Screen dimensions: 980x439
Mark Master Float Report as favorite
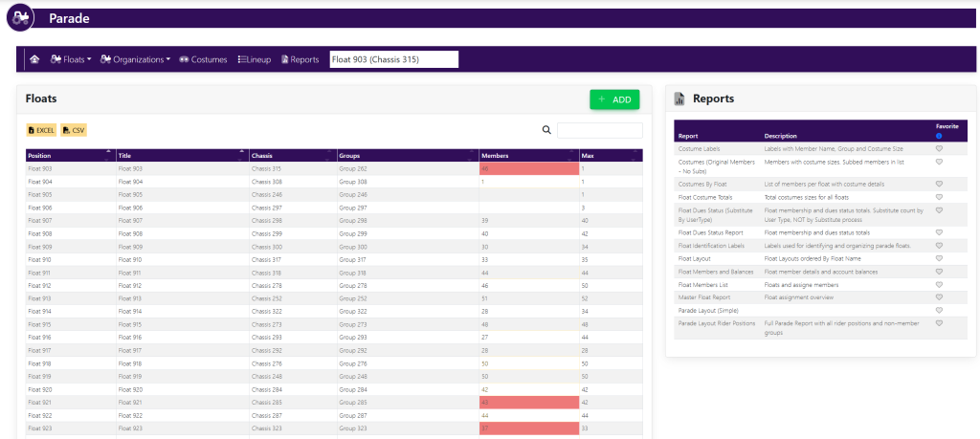tap(939, 296)
